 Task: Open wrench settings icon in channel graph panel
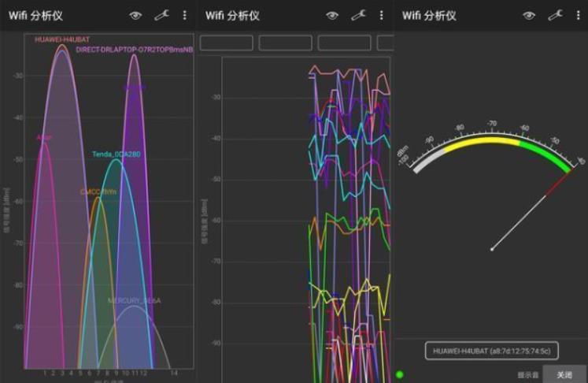[x=161, y=16]
